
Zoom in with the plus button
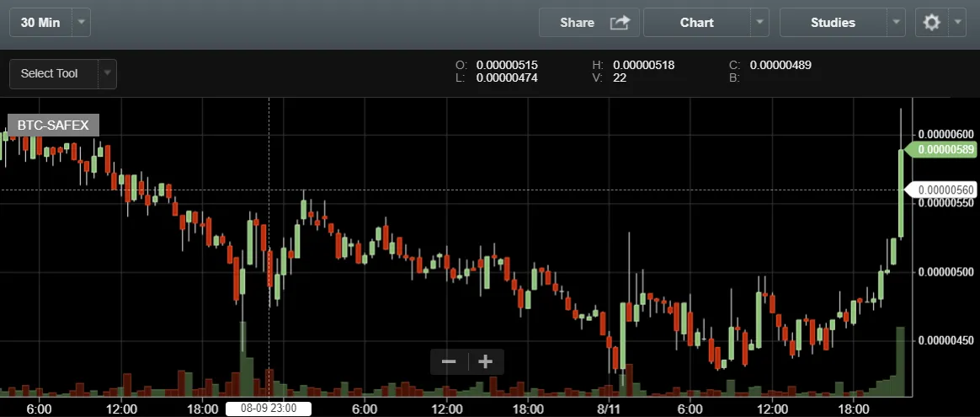point(486,362)
